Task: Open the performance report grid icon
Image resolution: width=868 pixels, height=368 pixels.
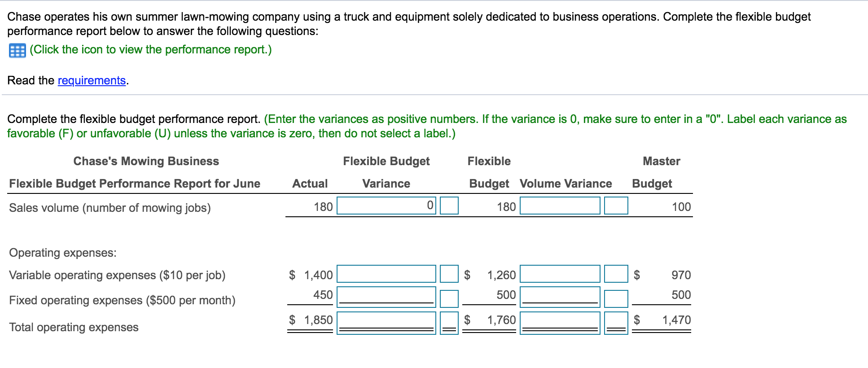Action: point(18,50)
